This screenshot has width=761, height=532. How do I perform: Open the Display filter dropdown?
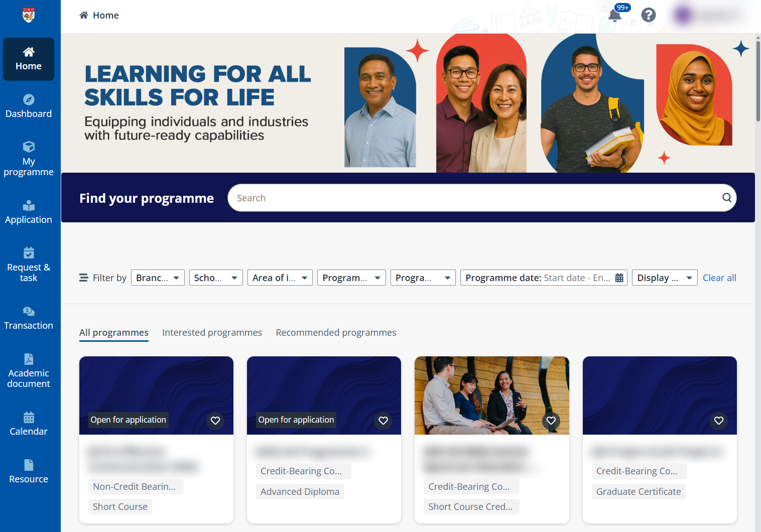point(664,278)
